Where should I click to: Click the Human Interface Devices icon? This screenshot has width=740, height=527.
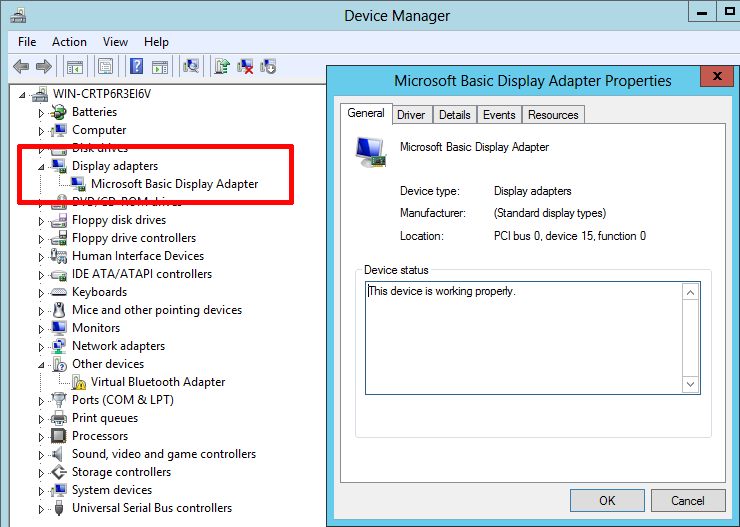[59, 256]
